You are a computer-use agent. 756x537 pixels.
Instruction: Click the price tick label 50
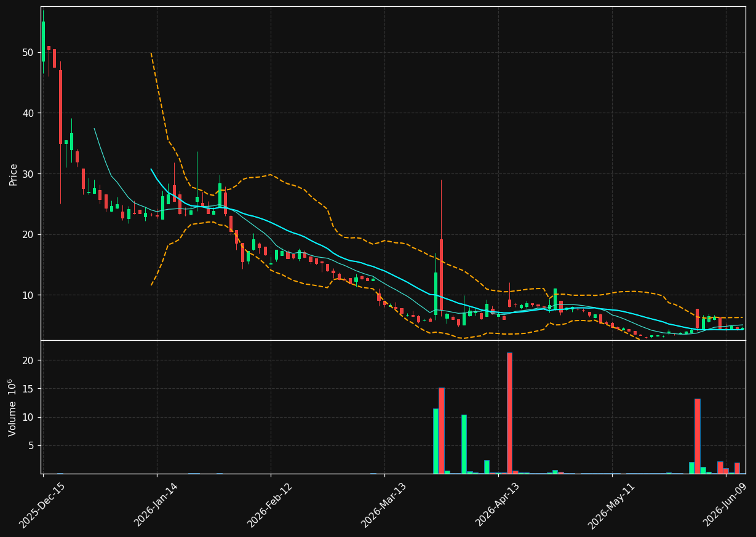[28, 52]
